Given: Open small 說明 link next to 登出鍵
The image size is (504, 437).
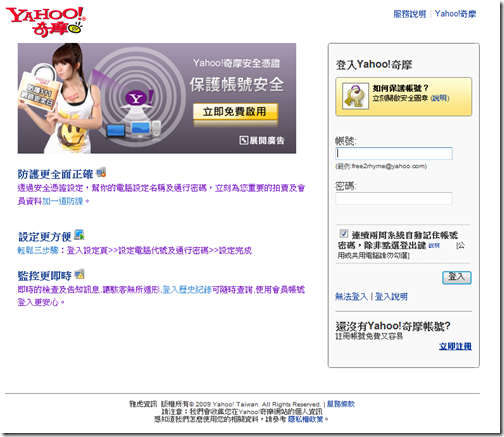Looking at the screenshot, I should 434,246.
